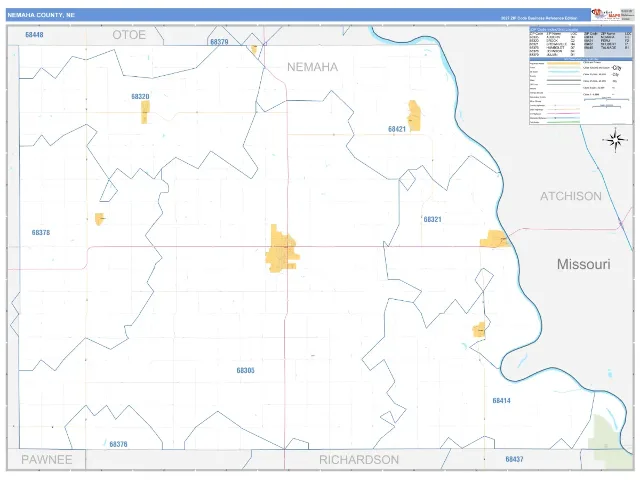
Task: Click the orange line sample in the legend
Action: tap(563, 63)
